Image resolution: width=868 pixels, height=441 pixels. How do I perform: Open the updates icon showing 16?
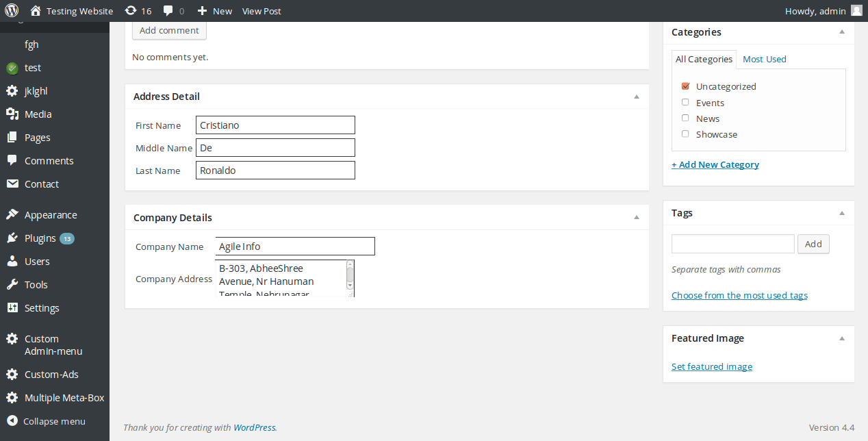tap(130, 11)
